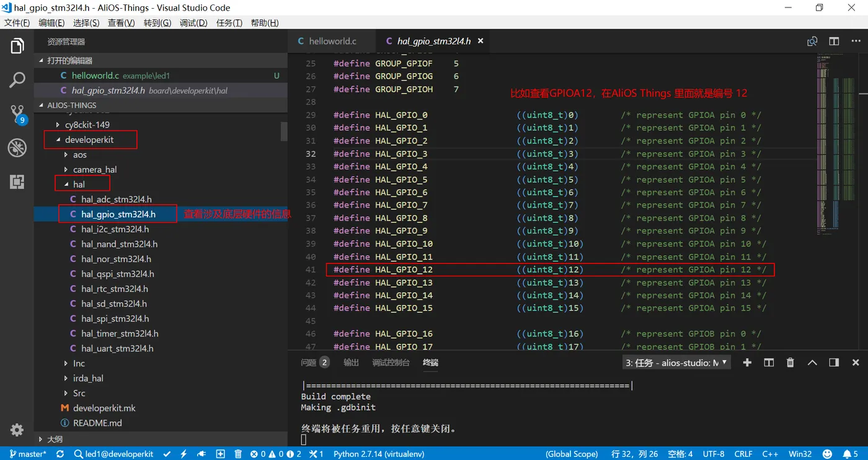This screenshot has height=460, width=868.
Task: Open the 帮助(H) menu
Action: click(265, 23)
